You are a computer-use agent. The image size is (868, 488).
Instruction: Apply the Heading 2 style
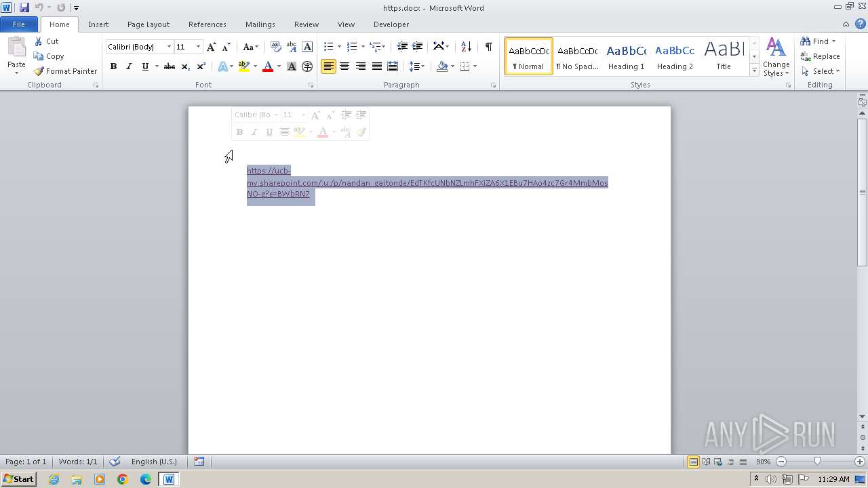(675, 56)
